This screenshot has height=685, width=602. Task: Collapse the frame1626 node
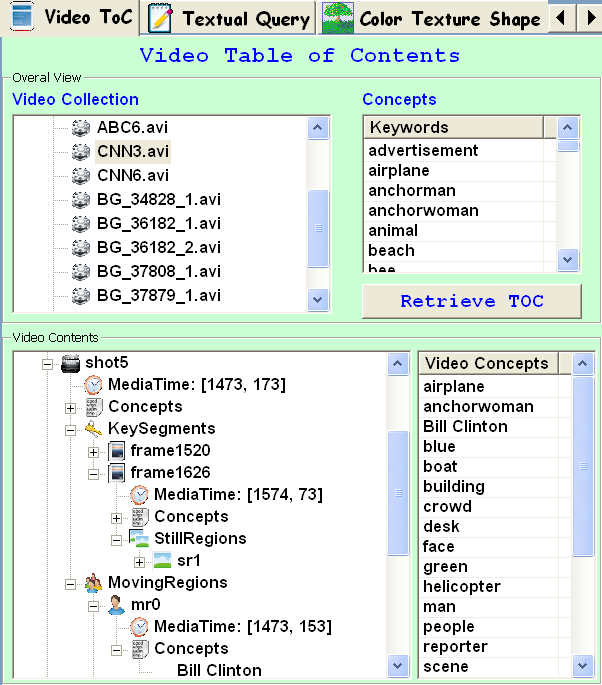(93, 474)
